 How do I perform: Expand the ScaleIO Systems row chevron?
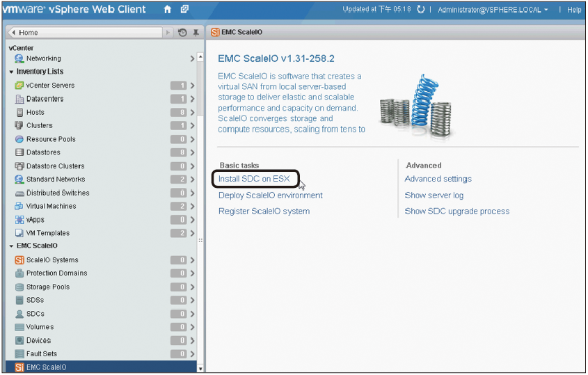click(192, 260)
